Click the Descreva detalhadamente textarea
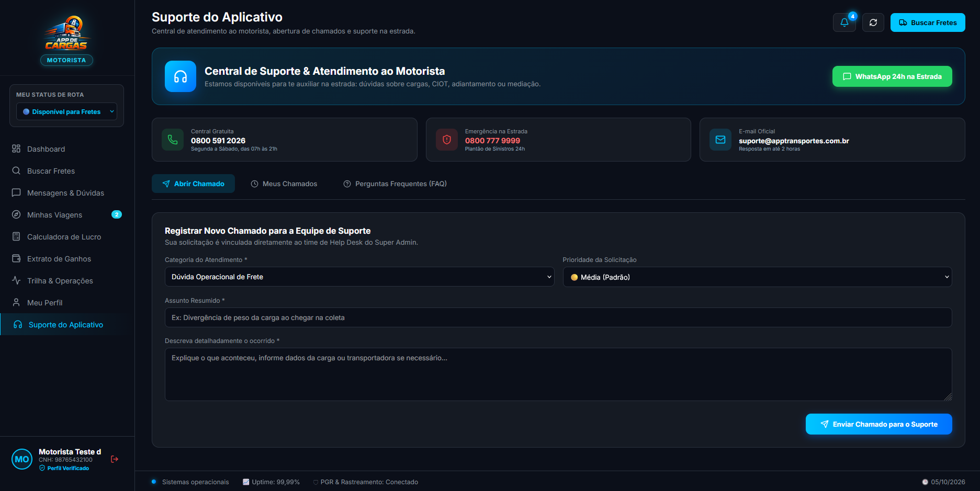Image resolution: width=980 pixels, height=491 pixels. point(558,374)
